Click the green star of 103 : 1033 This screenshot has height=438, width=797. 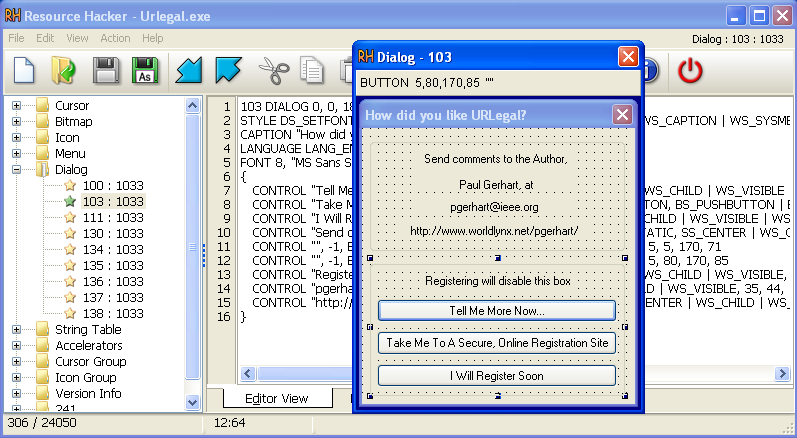click(70, 201)
